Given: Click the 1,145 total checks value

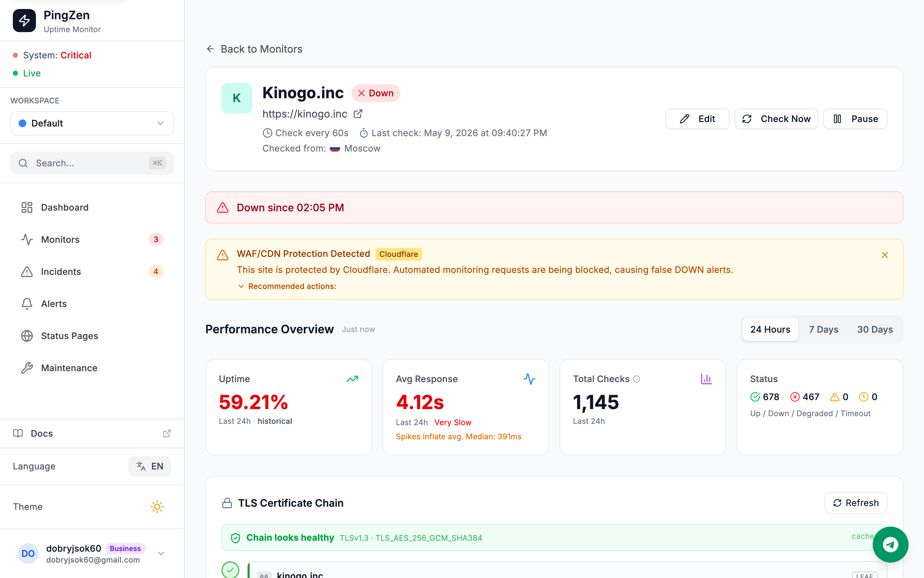Looking at the screenshot, I should pos(596,402).
